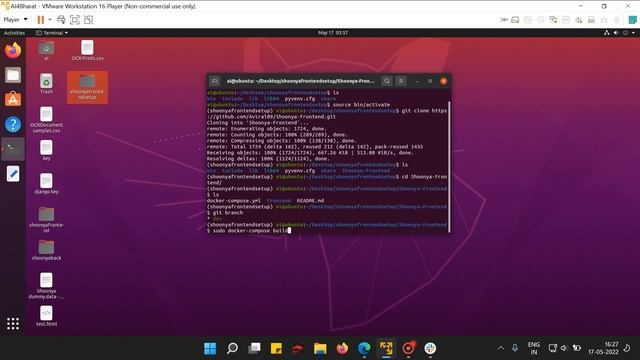Launch Firefox from the Ubuntu dock
Viewport: 640px width, 360px height.
point(13,51)
